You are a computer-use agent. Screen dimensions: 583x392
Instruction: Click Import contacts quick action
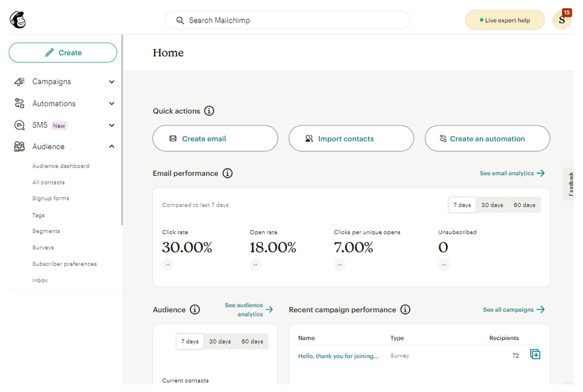(351, 138)
